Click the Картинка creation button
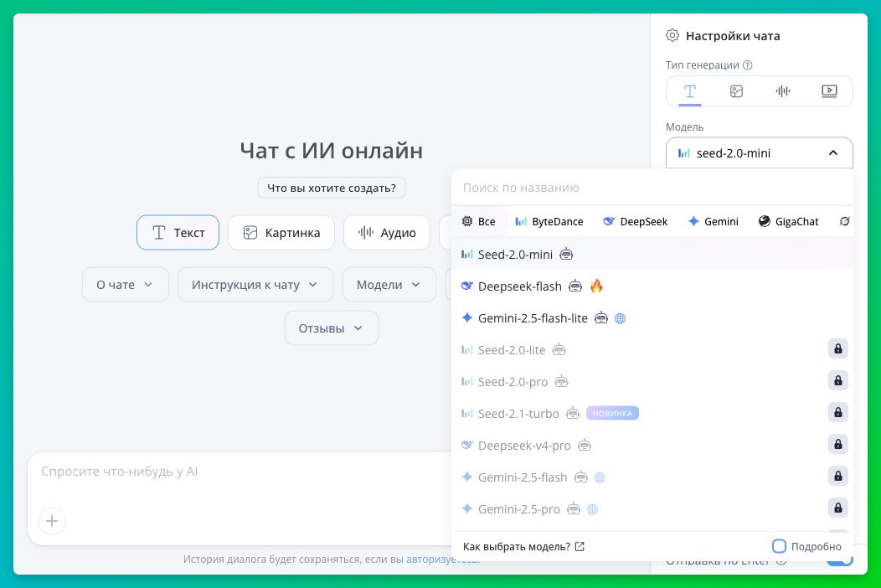881x588 pixels. click(281, 232)
